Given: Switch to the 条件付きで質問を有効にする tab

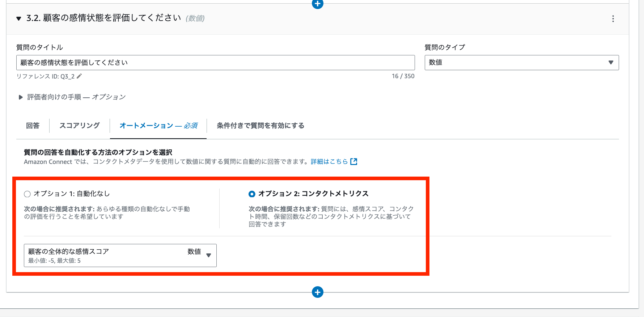Looking at the screenshot, I should (260, 126).
